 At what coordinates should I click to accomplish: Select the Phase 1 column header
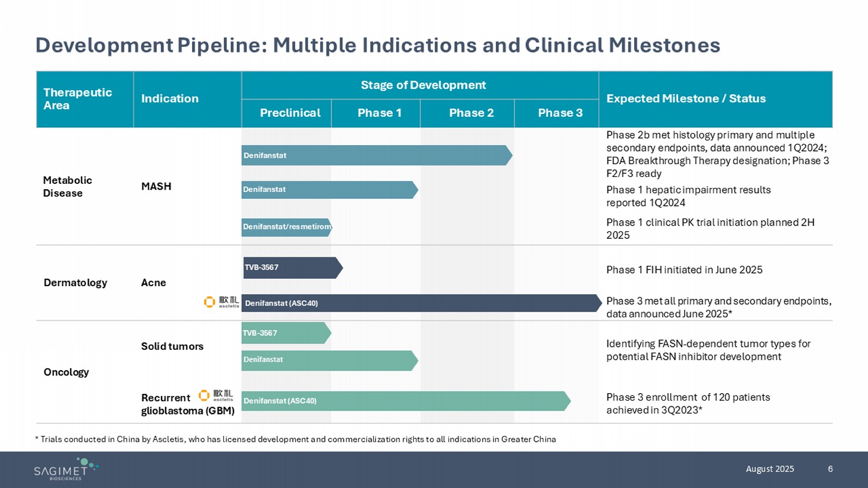[x=379, y=113]
